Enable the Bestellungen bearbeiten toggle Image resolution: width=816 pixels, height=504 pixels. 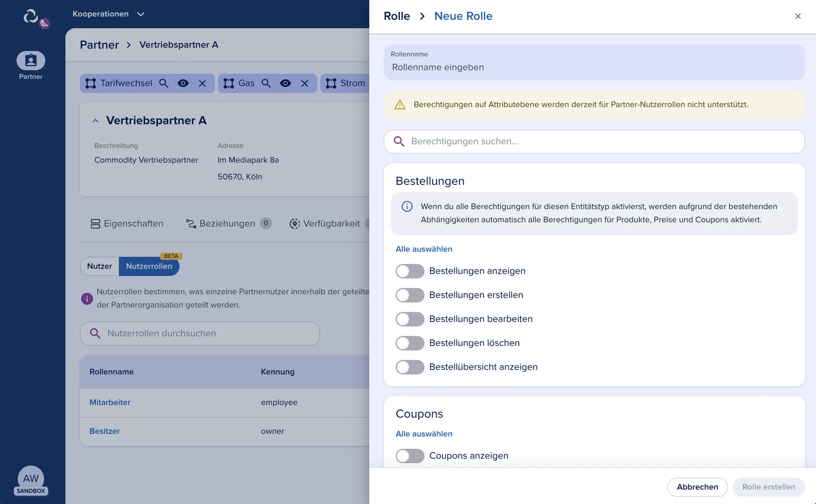point(410,319)
